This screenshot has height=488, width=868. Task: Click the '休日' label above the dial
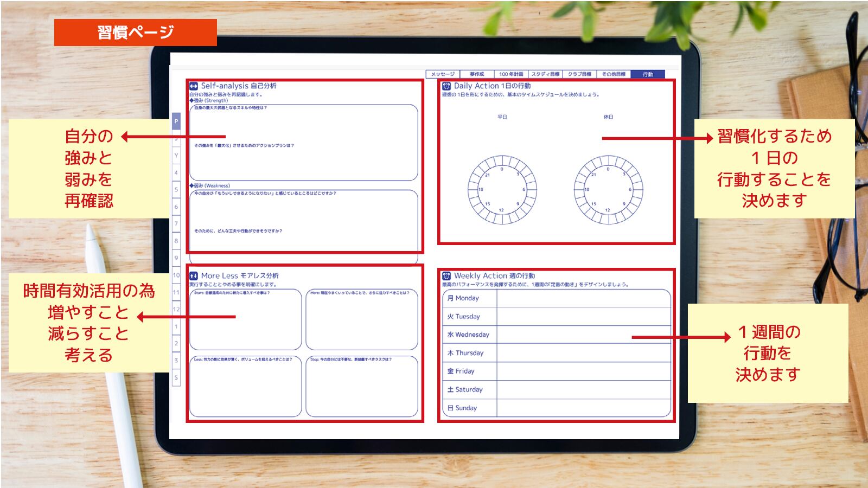609,117
